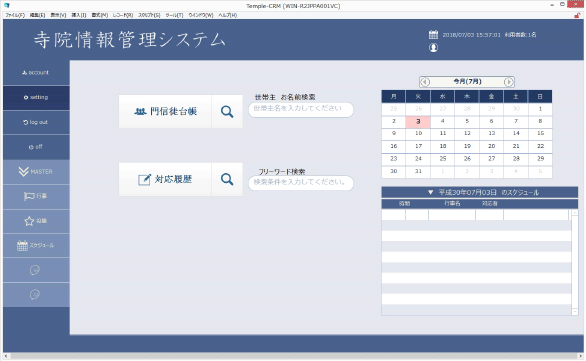Click the search magnifier beside 門信徒台帳
586x361 pixels.
pyautogui.click(x=227, y=111)
